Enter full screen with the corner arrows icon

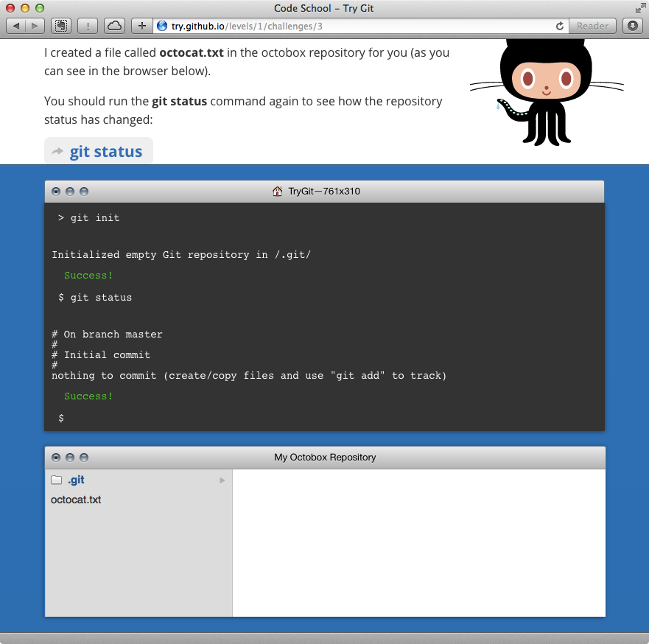640,8
